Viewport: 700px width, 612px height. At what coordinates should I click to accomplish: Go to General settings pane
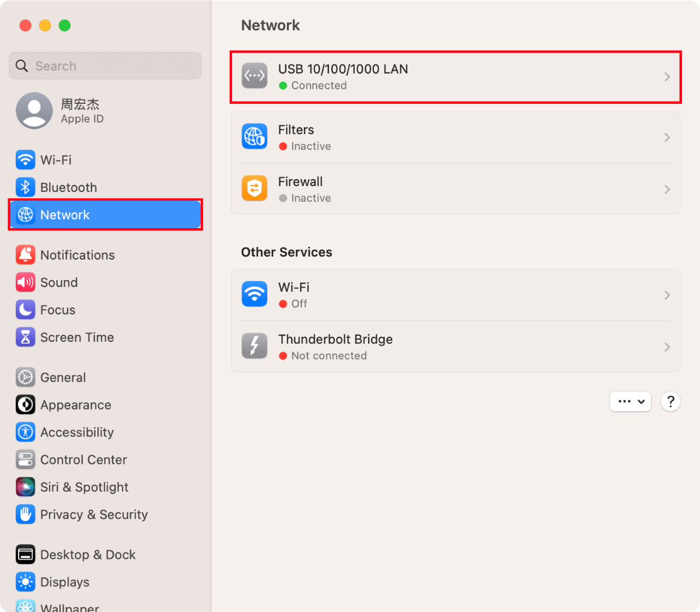62,377
